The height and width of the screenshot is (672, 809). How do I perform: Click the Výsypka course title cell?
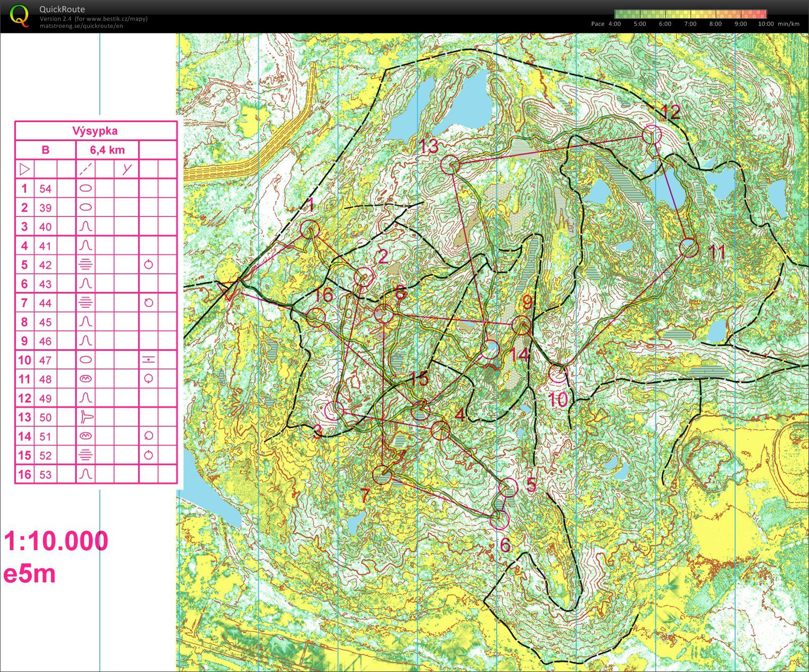[x=96, y=131]
